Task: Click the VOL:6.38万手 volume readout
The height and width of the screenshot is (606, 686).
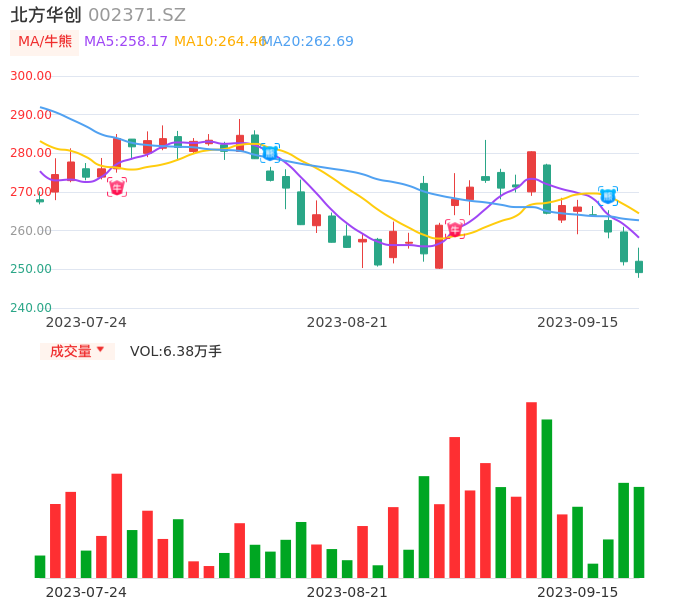Action: point(176,351)
